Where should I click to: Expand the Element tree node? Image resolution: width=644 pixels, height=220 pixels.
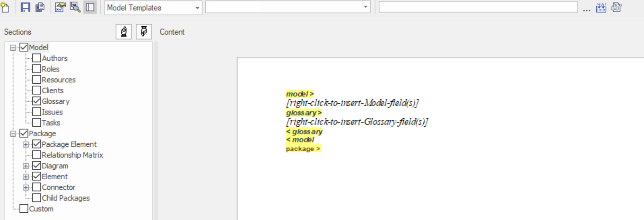tap(26, 177)
